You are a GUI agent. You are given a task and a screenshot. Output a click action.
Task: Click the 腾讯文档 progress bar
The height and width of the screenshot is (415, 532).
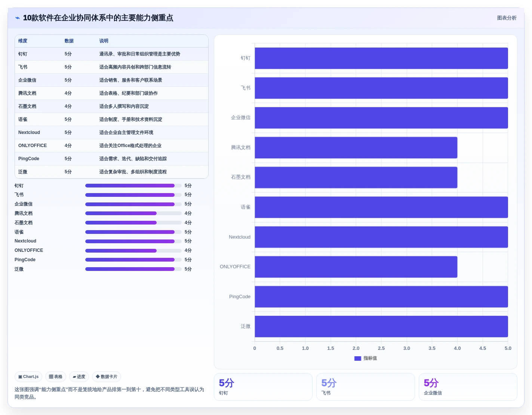pyautogui.click(x=133, y=213)
